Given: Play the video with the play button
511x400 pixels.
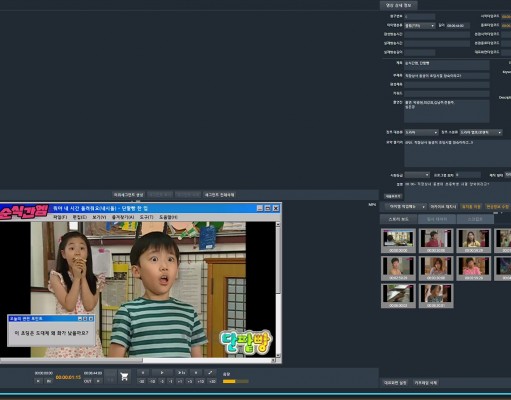Looking at the screenshot, I should click(x=162, y=373).
